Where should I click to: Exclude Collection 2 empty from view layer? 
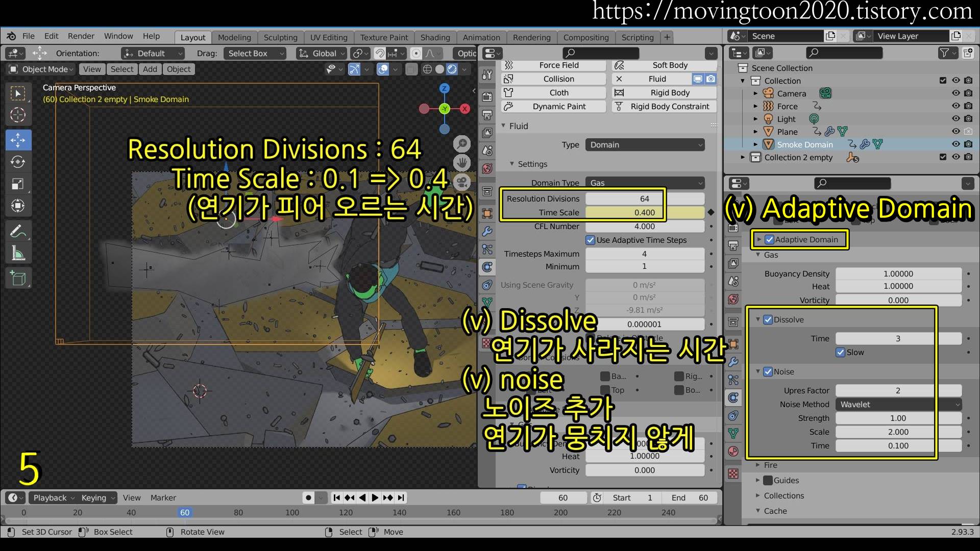[x=943, y=157]
